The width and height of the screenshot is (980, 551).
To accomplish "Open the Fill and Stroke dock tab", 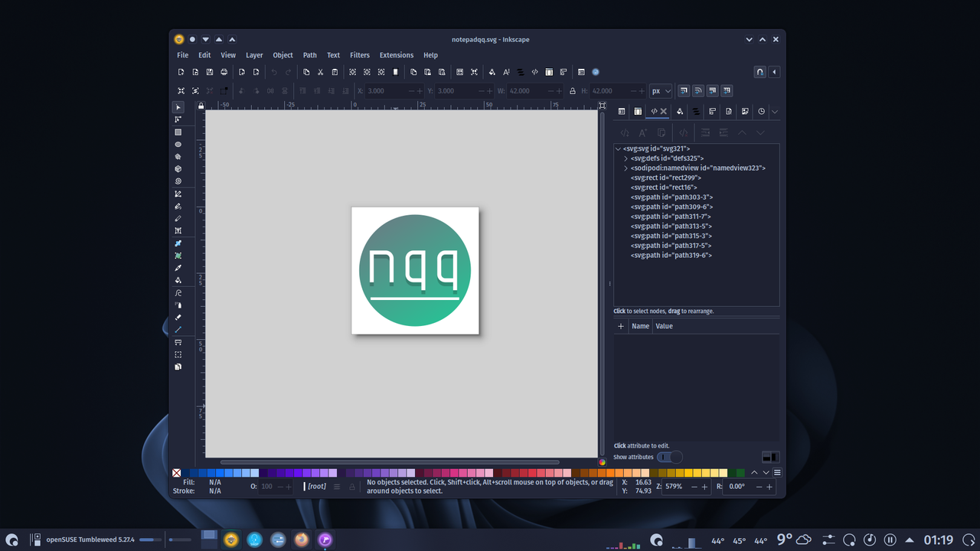I will point(680,112).
